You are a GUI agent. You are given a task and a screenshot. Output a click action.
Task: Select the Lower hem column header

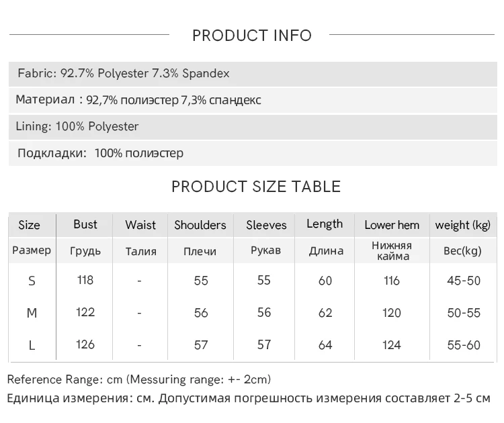[392, 225]
